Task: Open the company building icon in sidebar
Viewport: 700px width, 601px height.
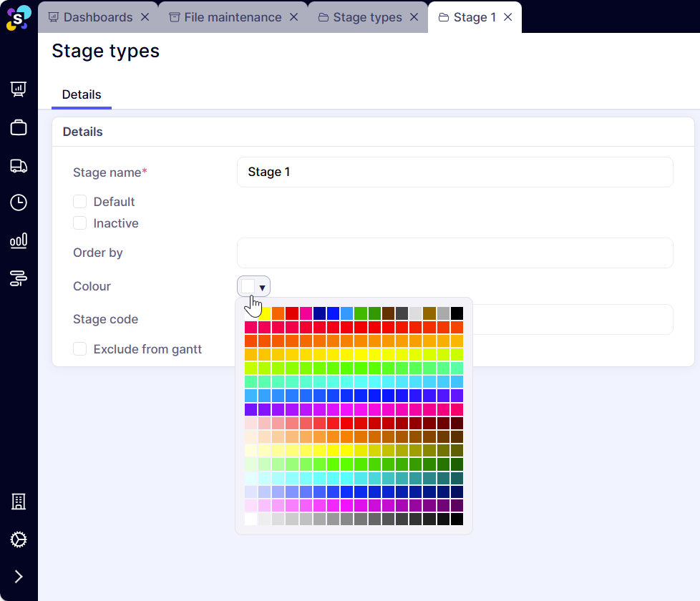Action: (x=19, y=502)
